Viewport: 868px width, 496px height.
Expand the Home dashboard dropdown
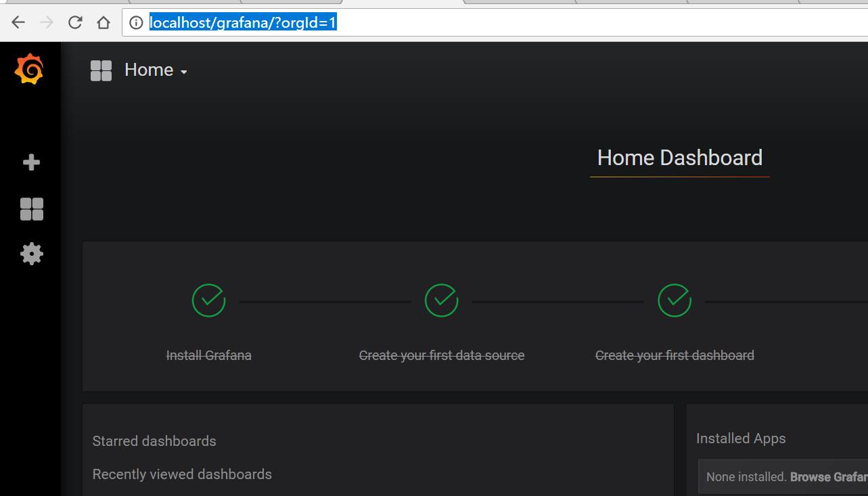coord(156,70)
